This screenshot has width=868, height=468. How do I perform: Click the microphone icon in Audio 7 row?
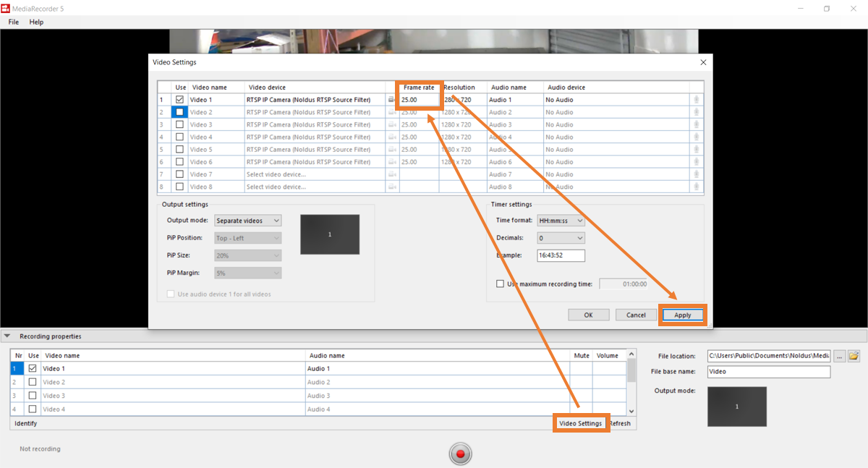point(697,174)
